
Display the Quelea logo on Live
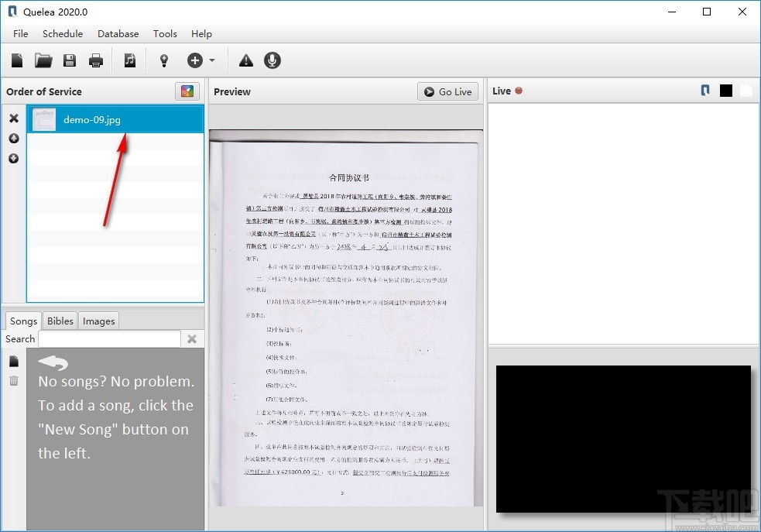click(x=704, y=90)
